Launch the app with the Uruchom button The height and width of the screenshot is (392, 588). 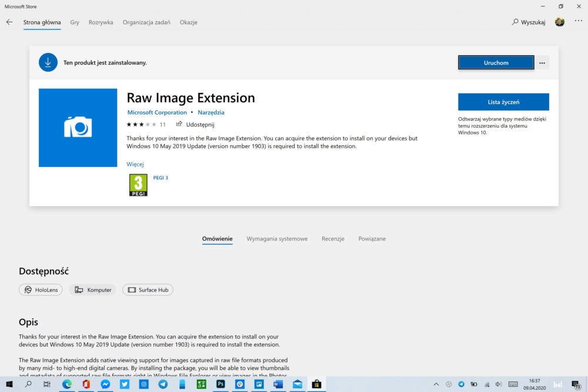[496, 62]
